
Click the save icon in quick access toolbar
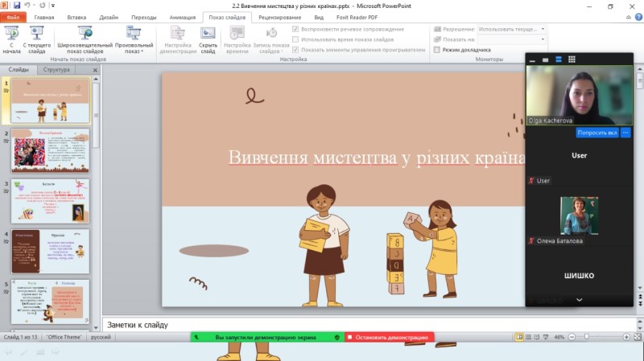point(17,5)
